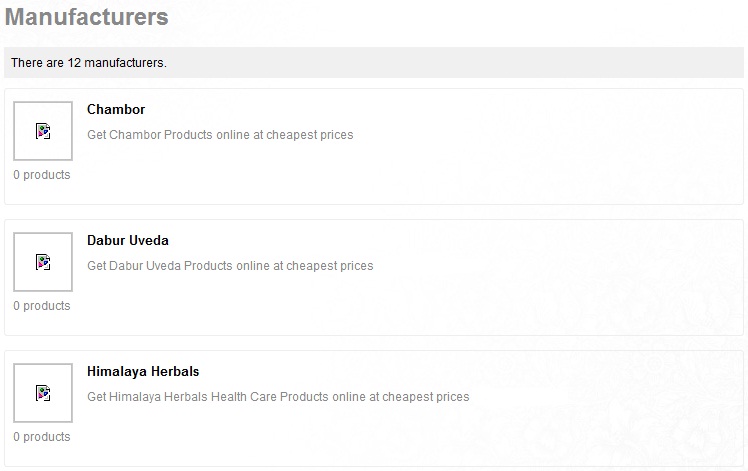The image size is (748, 471).
Task: Click the Chambor Products description text
Action: click(220, 135)
